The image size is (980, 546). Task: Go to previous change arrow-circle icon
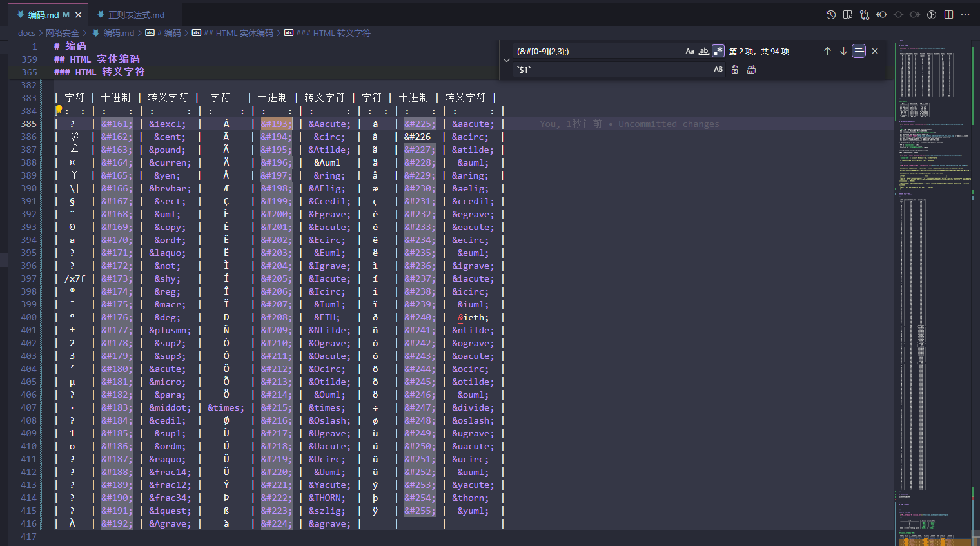click(881, 15)
